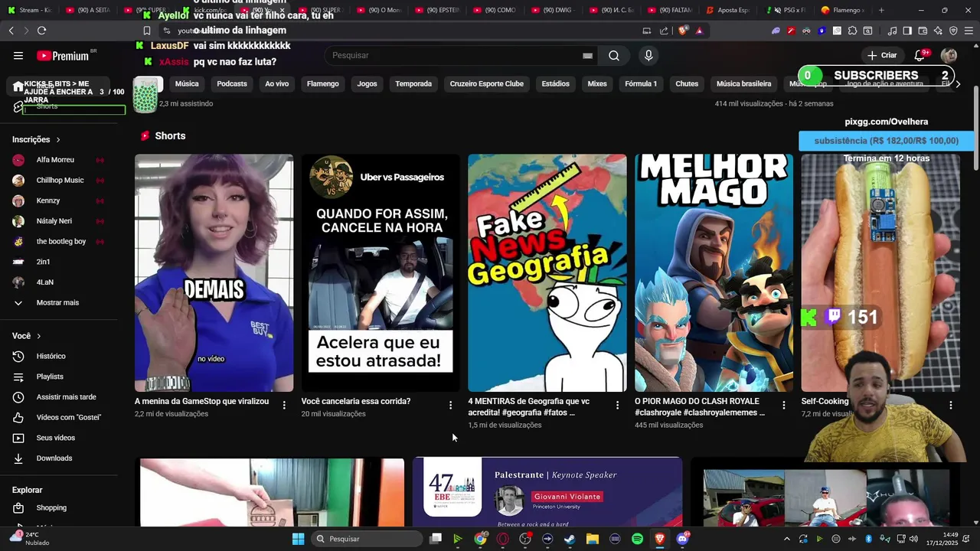
Task: Open Steam from the taskbar
Action: click(x=570, y=539)
